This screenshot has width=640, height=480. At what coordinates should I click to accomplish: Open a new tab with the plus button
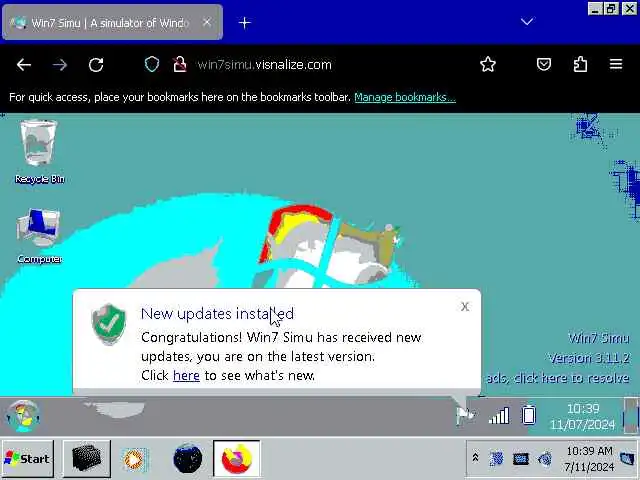click(244, 23)
